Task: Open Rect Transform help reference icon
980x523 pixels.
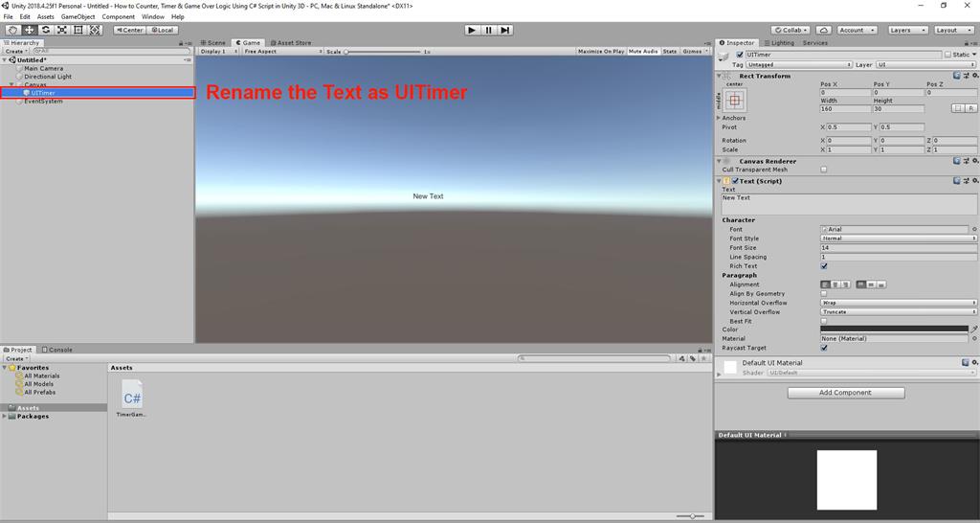Action: pyautogui.click(x=957, y=76)
